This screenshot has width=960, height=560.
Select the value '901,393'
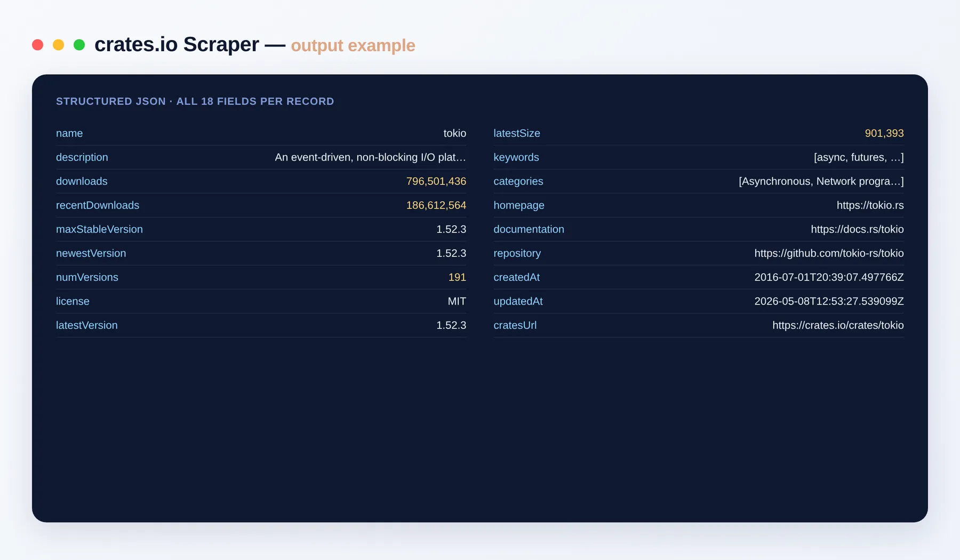[x=884, y=133]
